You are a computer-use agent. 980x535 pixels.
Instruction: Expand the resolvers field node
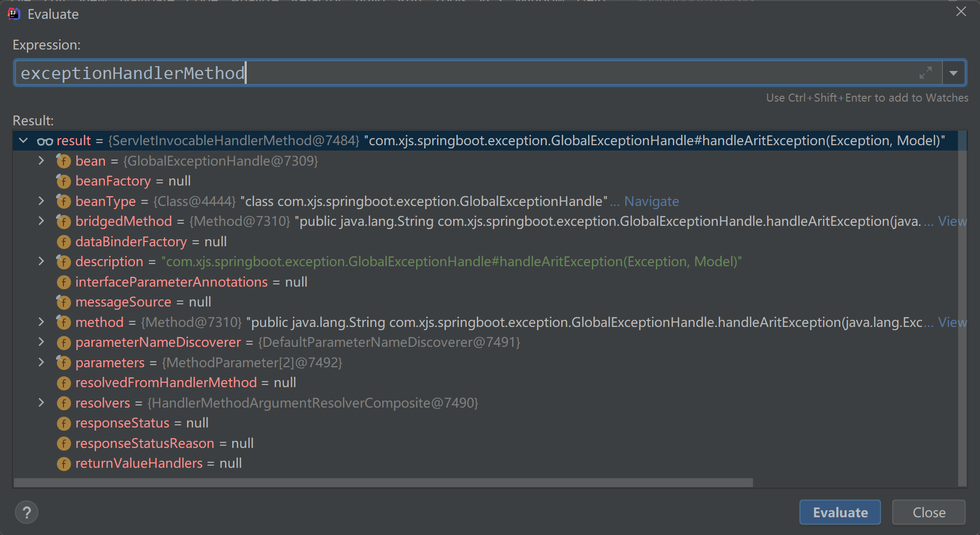click(x=41, y=403)
